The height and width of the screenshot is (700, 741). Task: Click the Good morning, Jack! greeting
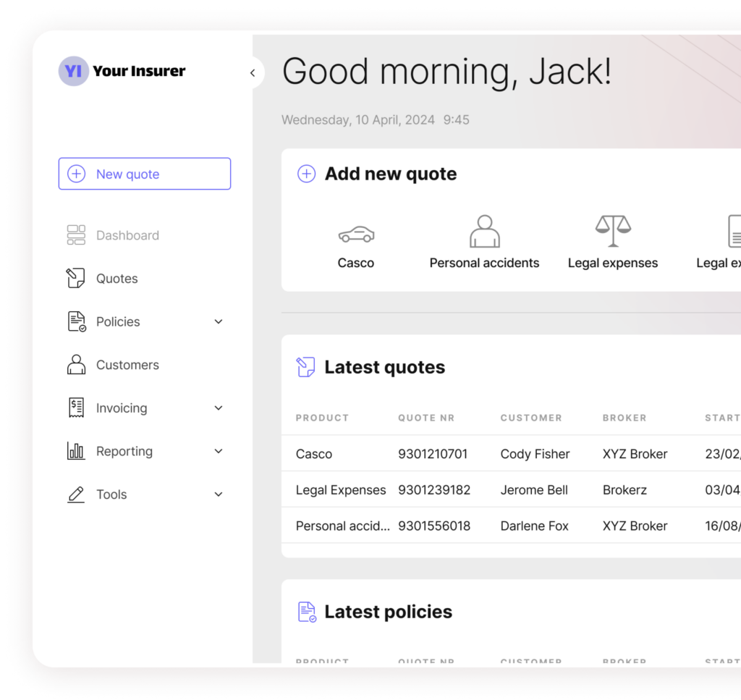[x=446, y=72]
